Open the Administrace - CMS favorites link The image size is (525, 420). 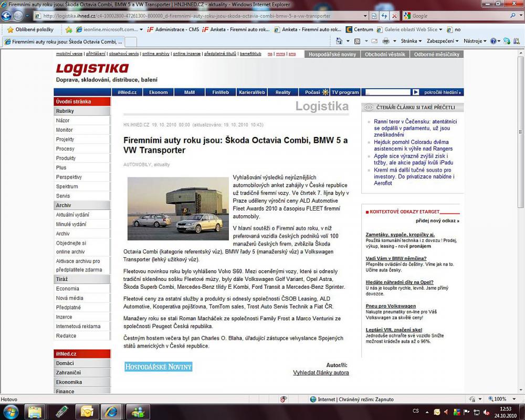(173, 29)
